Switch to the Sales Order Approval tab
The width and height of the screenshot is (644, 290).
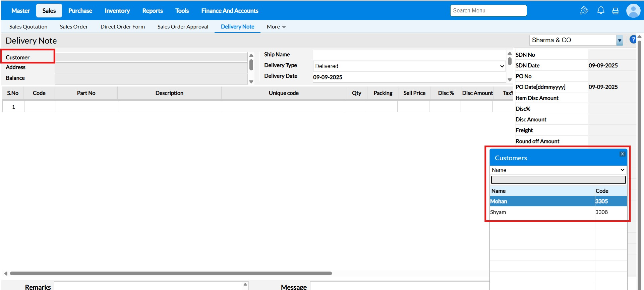[x=183, y=27]
